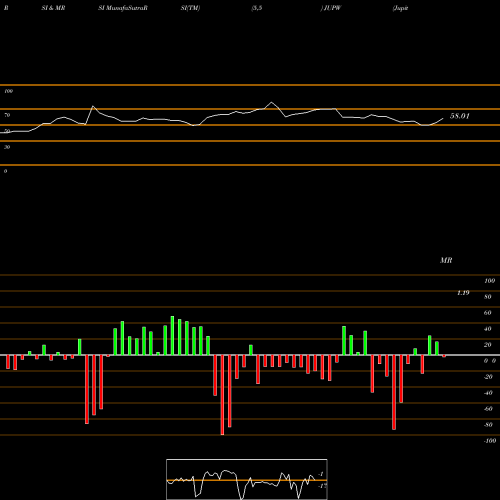Click the RSI axis label 0

coord(5,171)
